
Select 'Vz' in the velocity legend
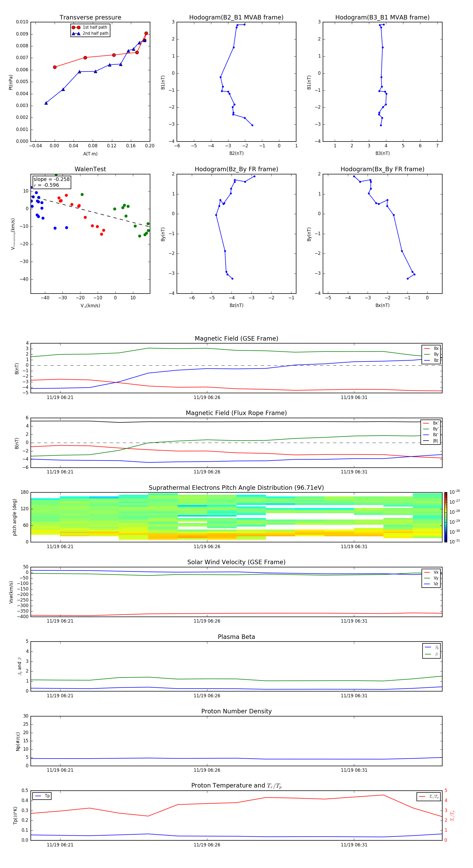coord(431,584)
